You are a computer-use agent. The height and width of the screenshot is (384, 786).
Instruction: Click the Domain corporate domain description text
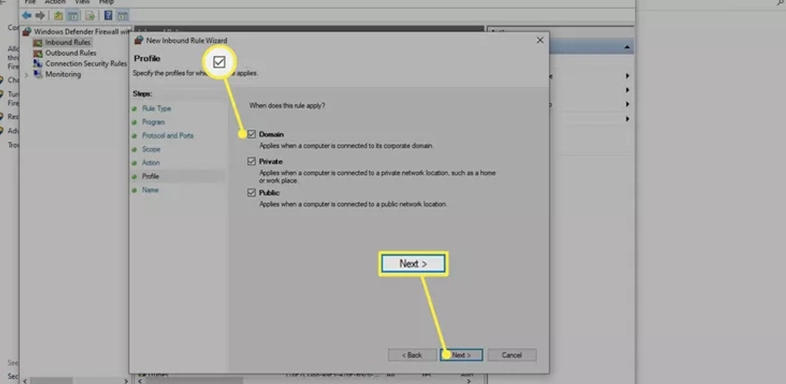click(346, 146)
